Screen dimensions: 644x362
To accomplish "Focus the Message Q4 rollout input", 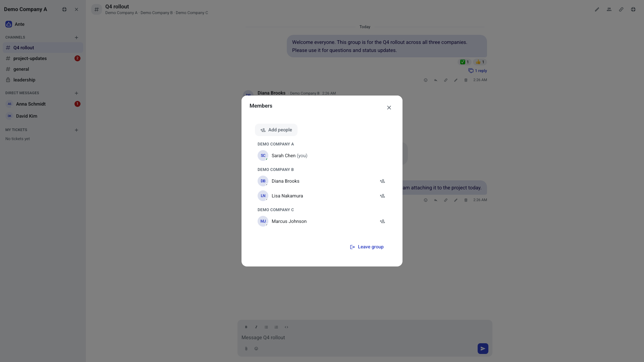I will (x=365, y=338).
